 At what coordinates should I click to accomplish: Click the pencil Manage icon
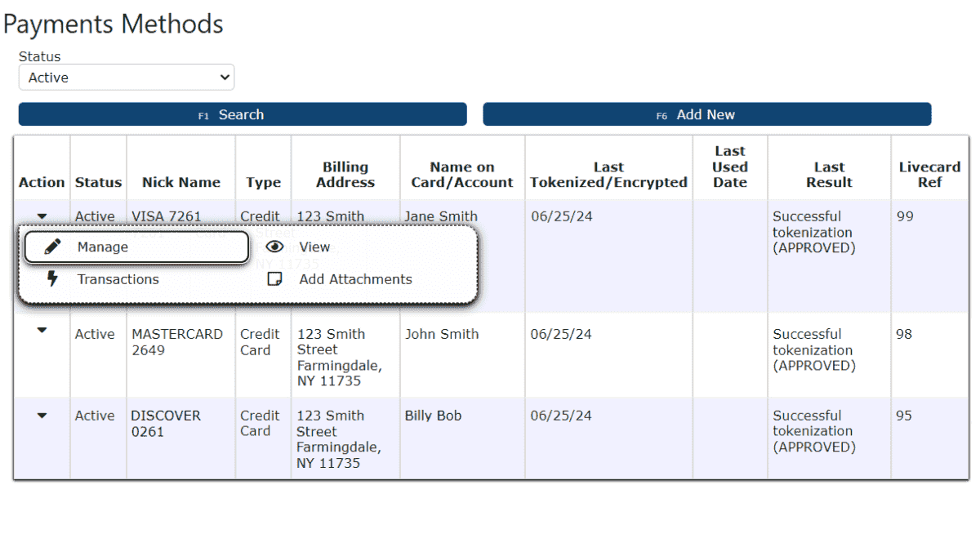(53, 247)
